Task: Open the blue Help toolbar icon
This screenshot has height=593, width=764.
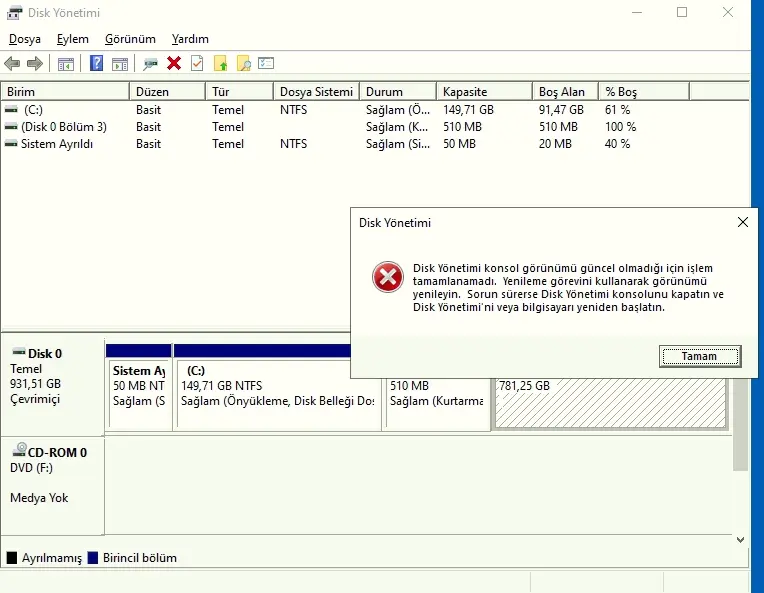Action: pos(96,63)
